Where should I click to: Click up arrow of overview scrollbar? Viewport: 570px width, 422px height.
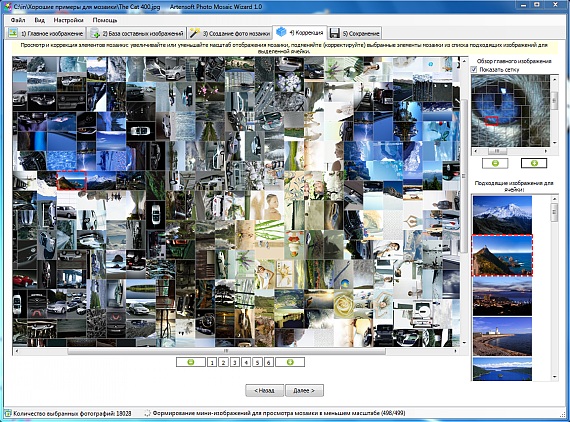pyautogui.click(x=554, y=79)
